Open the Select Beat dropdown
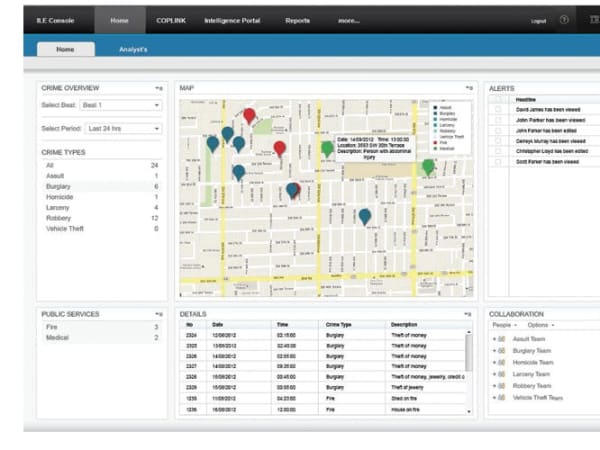 point(122,106)
